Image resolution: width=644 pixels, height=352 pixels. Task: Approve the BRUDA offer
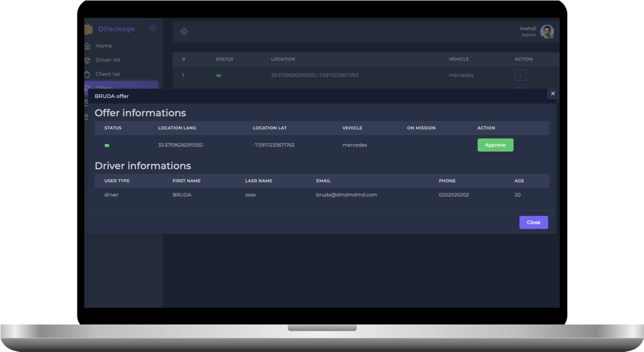point(495,145)
